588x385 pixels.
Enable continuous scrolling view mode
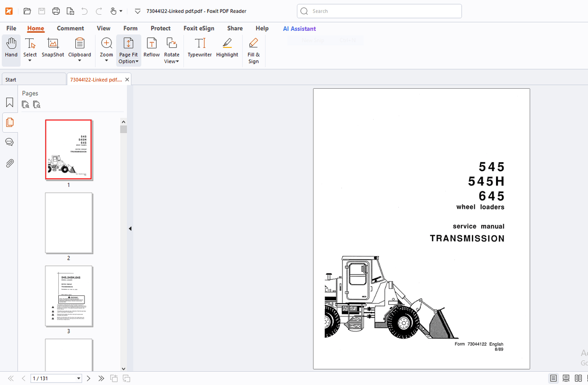pos(565,378)
